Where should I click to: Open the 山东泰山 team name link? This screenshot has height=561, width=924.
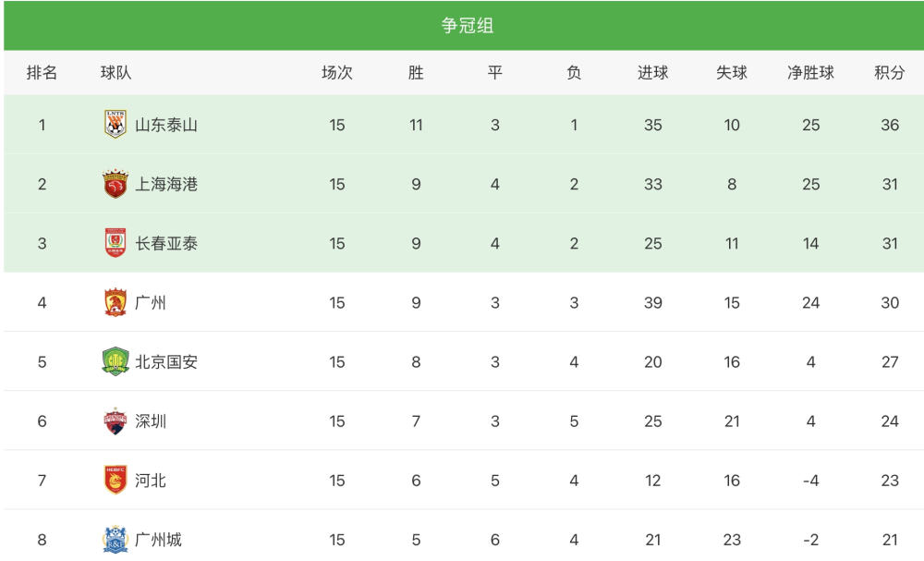(x=166, y=125)
